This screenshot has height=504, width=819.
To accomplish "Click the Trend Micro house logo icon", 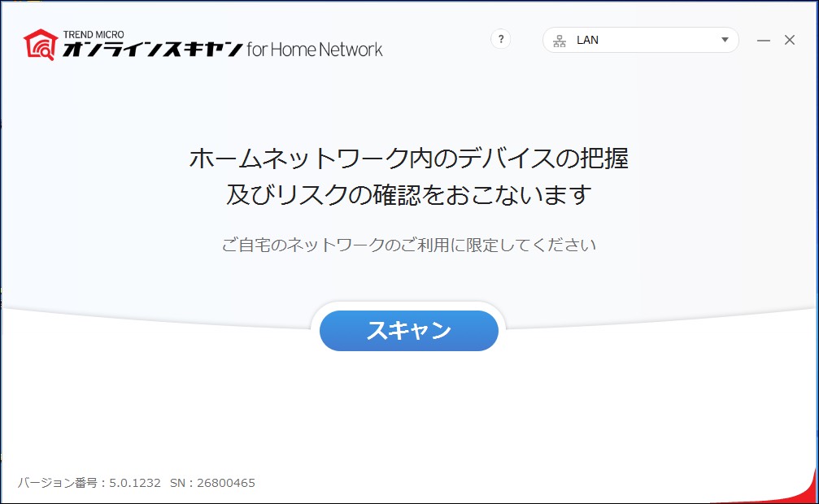I will (41, 45).
